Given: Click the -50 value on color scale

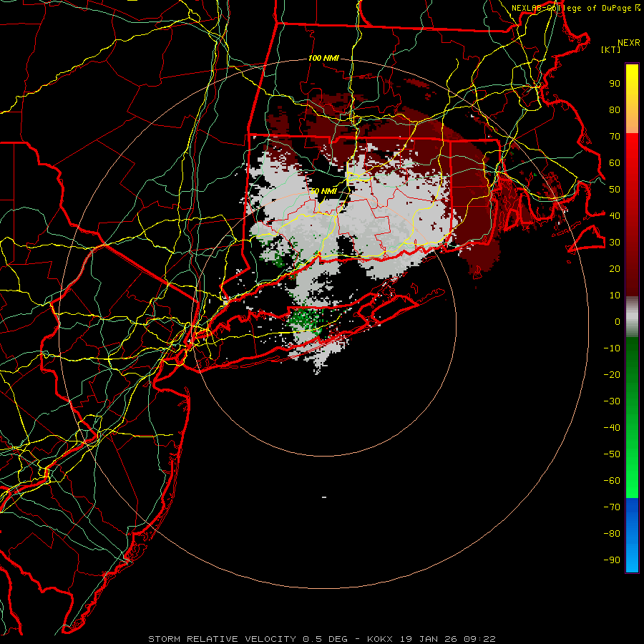Looking at the screenshot, I should click(x=612, y=454).
